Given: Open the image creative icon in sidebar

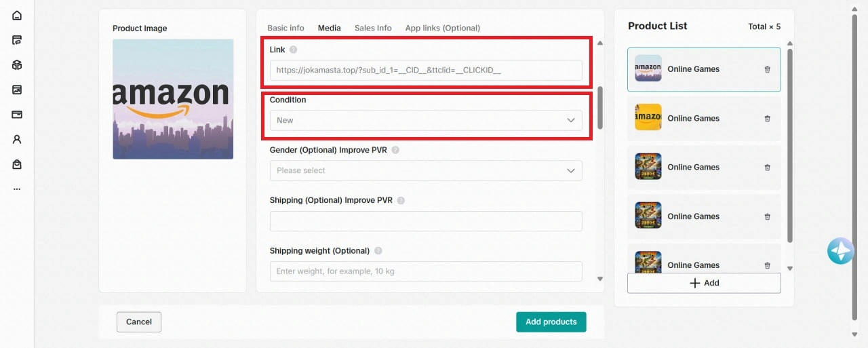Looking at the screenshot, I should (17, 90).
